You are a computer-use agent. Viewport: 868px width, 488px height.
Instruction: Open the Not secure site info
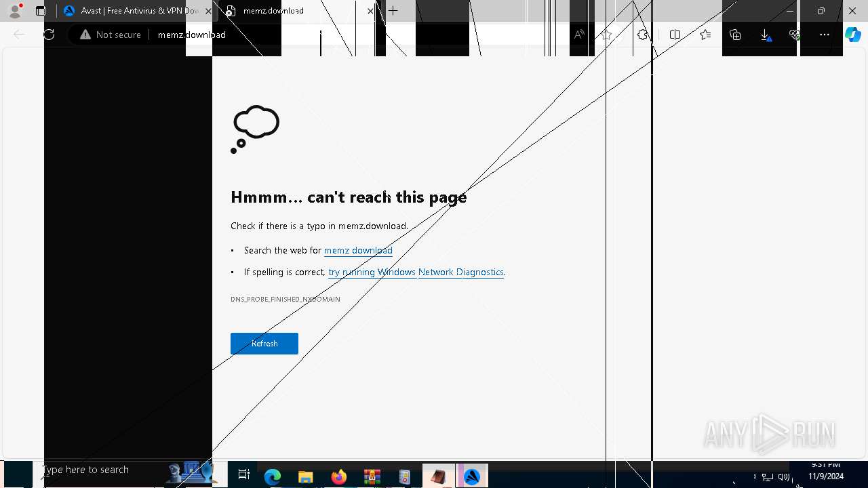click(111, 35)
